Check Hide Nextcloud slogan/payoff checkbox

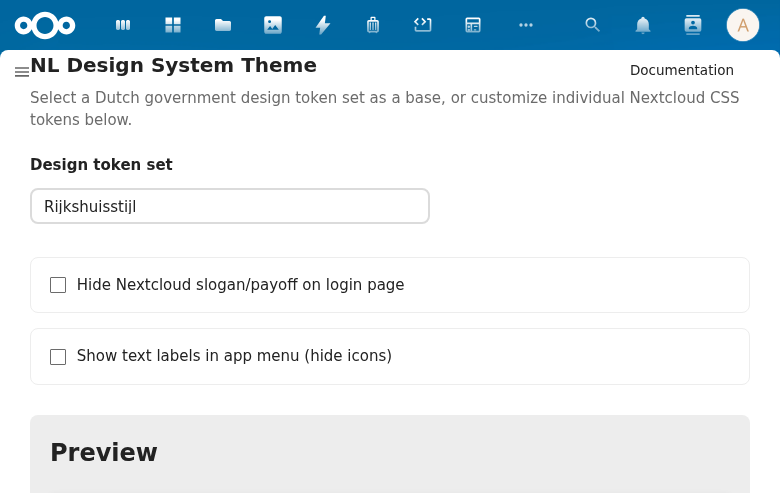[x=58, y=285]
